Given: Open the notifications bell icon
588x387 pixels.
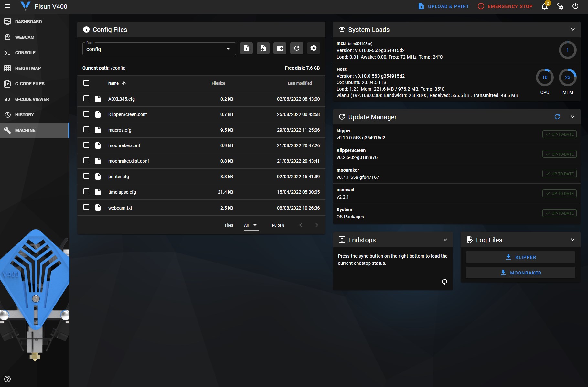Looking at the screenshot, I should point(545,6).
